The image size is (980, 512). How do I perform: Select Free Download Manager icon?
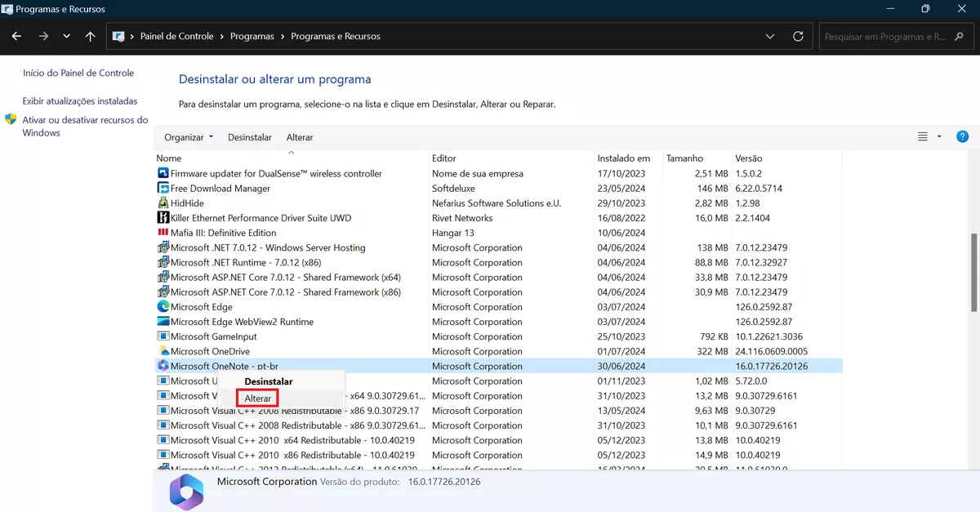(x=163, y=189)
